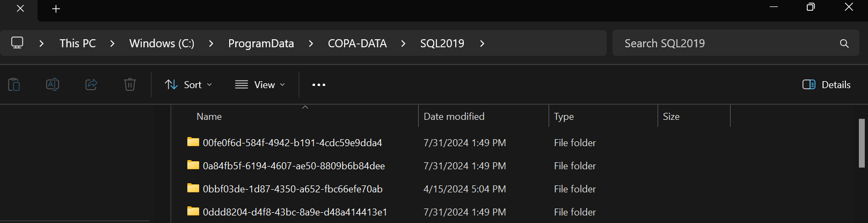The image size is (868, 223).
Task: Go to ProgramData in the breadcrumb
Action: [261, 44]
